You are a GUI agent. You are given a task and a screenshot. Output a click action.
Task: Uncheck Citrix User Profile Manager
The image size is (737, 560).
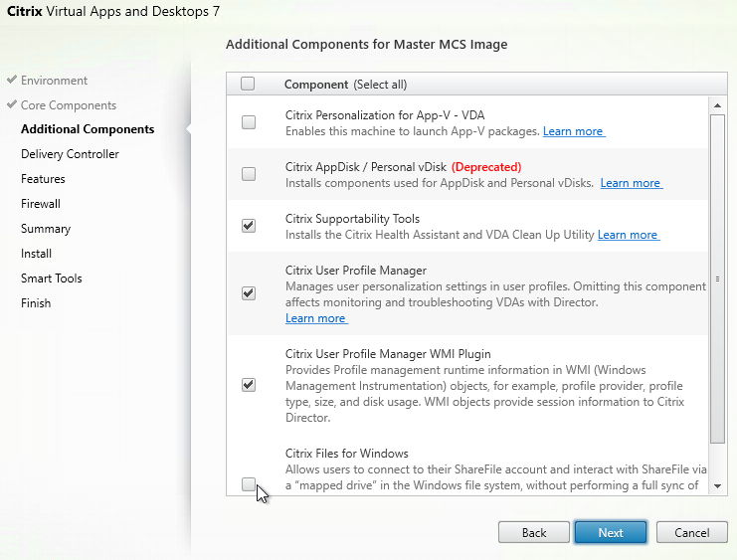pos(249,293)
